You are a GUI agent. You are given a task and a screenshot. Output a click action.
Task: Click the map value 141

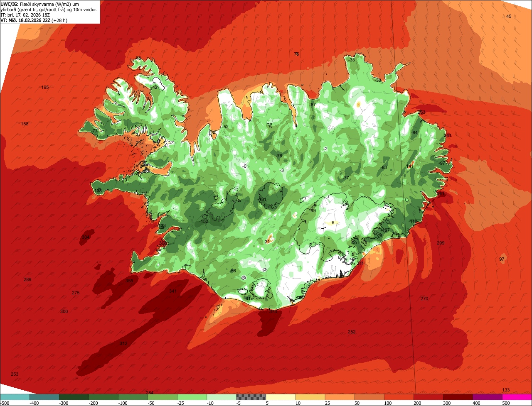pos(410,166)
